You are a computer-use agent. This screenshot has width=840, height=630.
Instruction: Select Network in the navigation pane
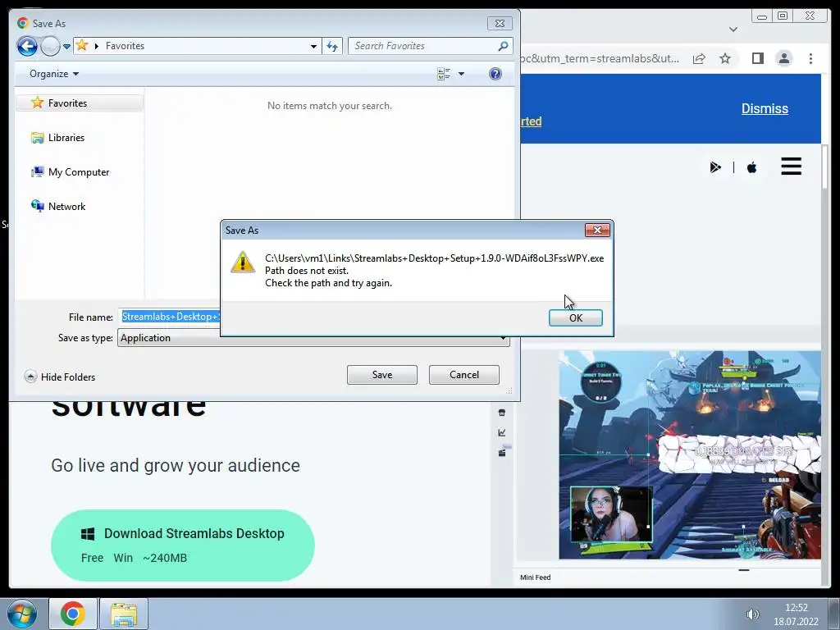[58, 206]
